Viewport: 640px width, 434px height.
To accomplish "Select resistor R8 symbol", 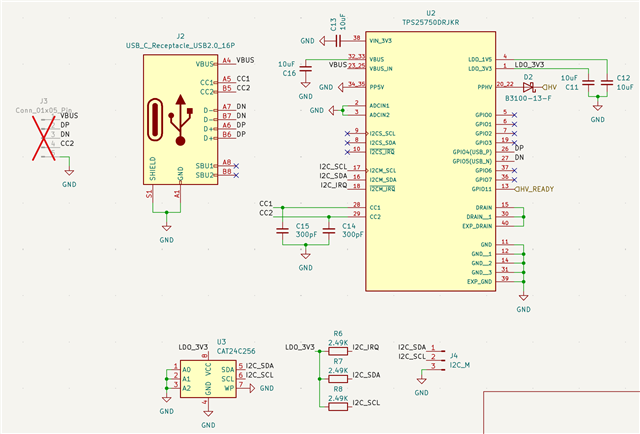I will 338,406.
